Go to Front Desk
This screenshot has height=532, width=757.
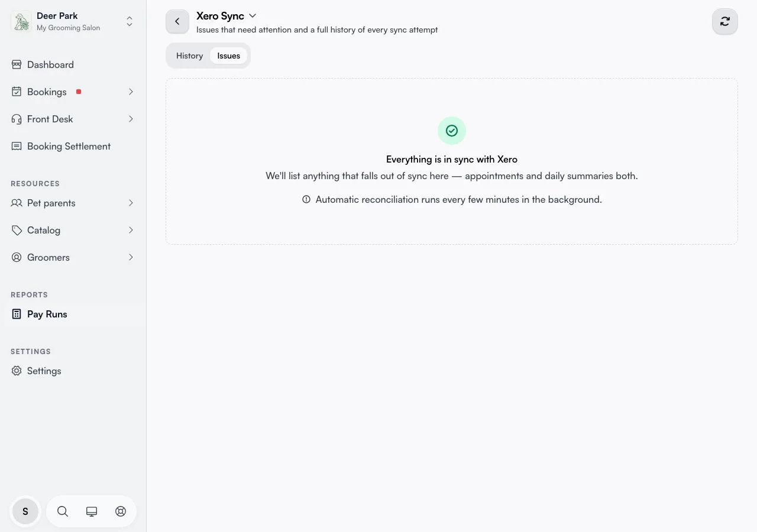click(x=73, y=119)
